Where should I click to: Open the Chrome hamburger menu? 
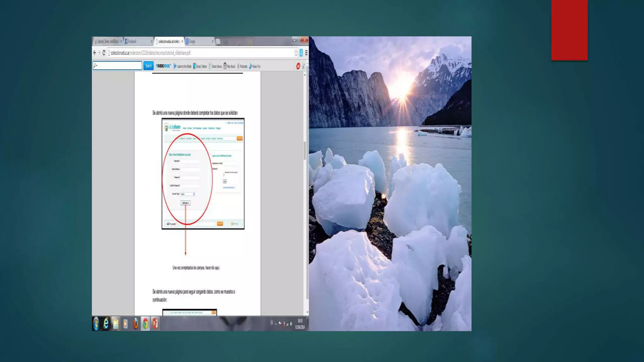(x=306, y=53)
